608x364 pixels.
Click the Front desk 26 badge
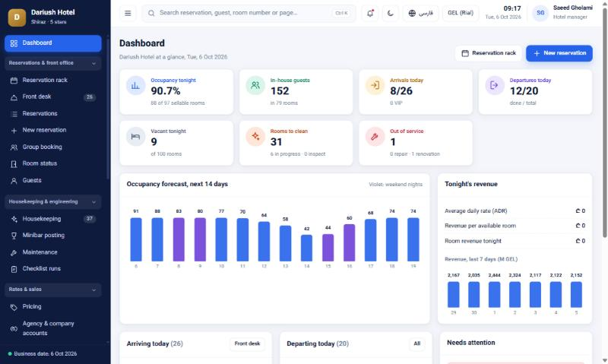click(90, 97)
